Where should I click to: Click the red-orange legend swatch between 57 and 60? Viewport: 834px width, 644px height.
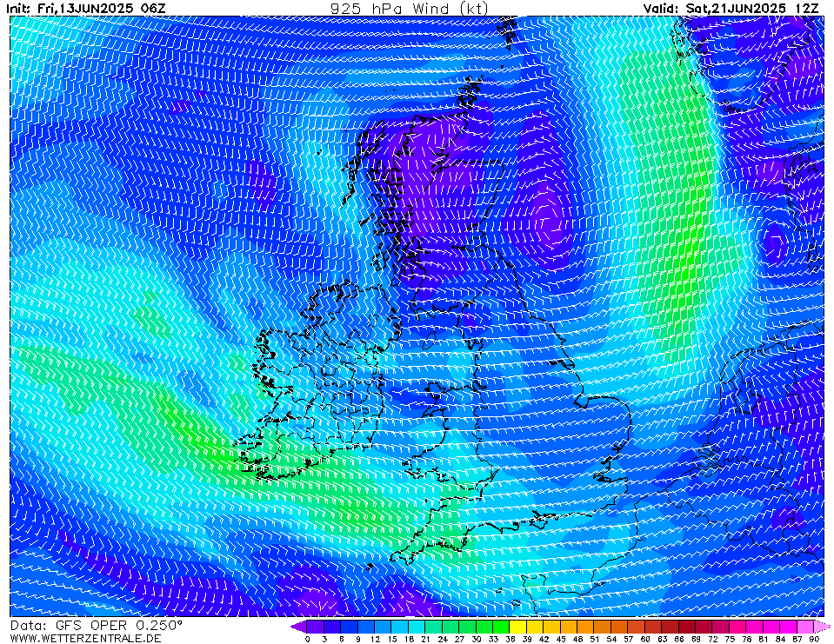tap(637, 627)
